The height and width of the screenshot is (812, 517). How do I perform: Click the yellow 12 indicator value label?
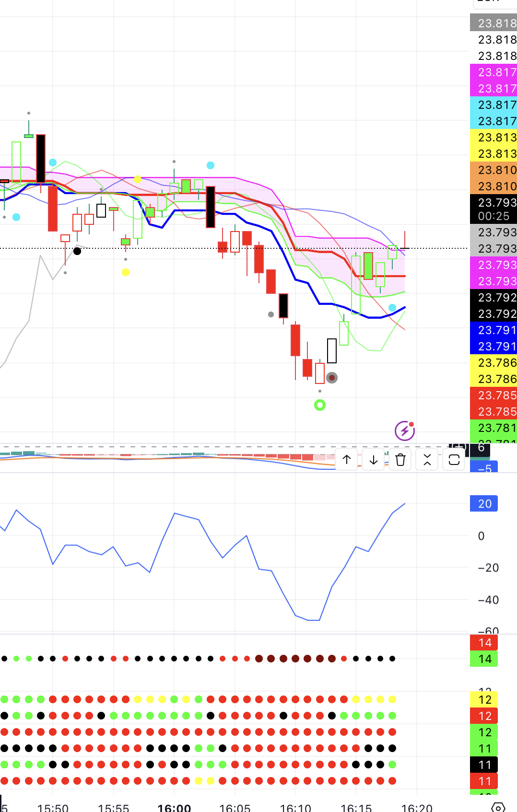point(484,699)
